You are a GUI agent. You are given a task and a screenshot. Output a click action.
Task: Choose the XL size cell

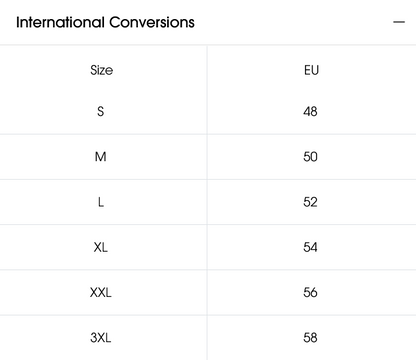pos(100,247)
